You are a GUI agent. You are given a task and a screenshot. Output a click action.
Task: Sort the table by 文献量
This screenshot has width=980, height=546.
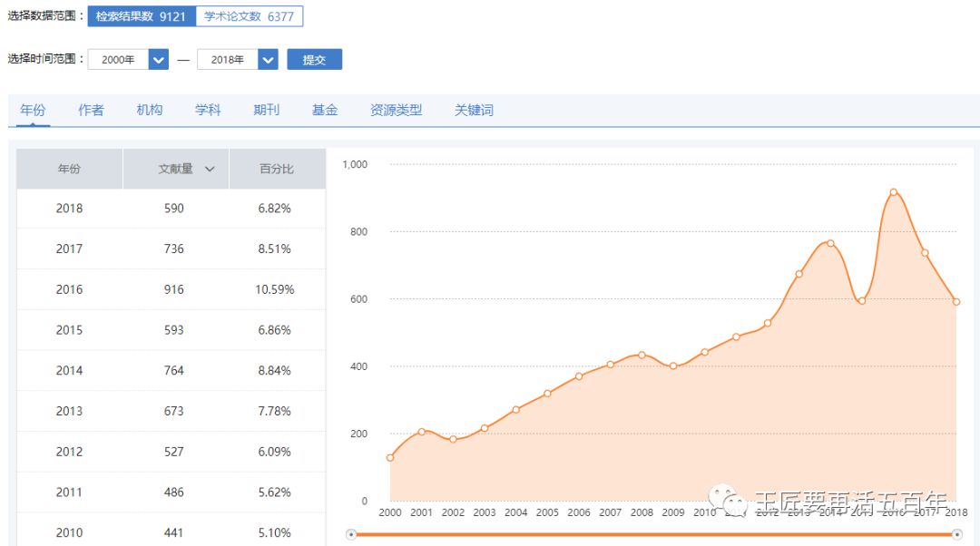point(177,169)
